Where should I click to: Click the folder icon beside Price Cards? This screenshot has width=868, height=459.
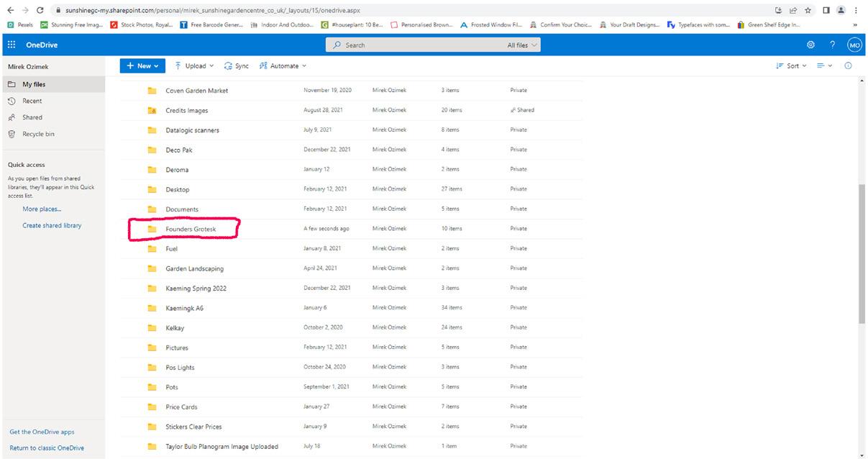(152, 406)
